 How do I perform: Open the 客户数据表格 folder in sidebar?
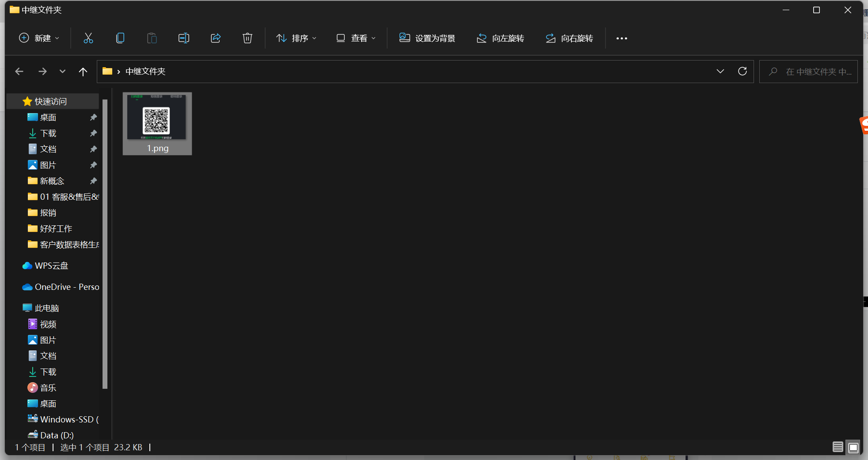(x=64, y=245)
